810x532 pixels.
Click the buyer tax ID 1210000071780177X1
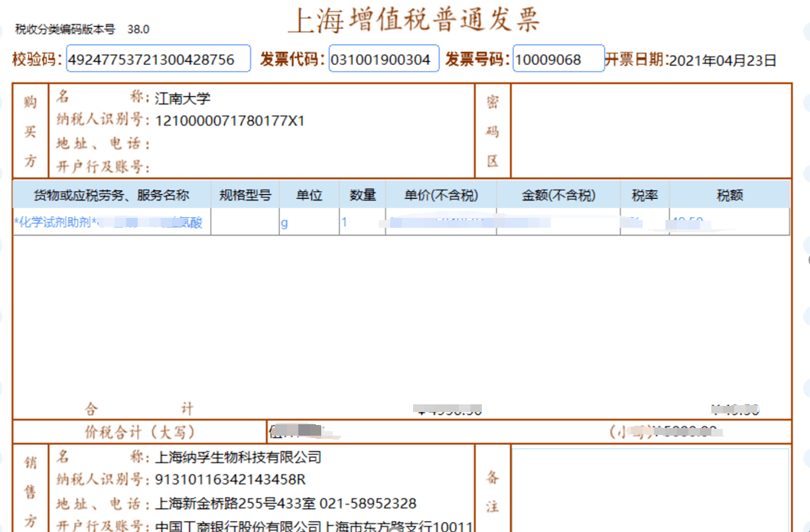[229, 121]
